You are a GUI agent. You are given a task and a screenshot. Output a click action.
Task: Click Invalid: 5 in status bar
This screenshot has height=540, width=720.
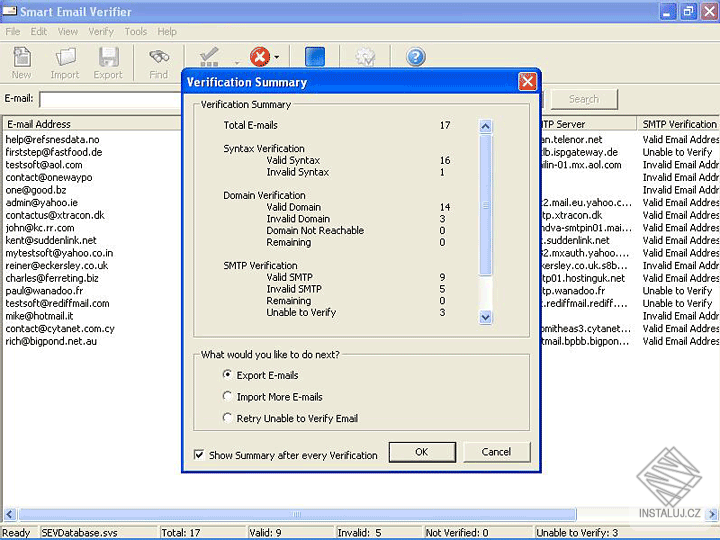[x=360, y=533]
